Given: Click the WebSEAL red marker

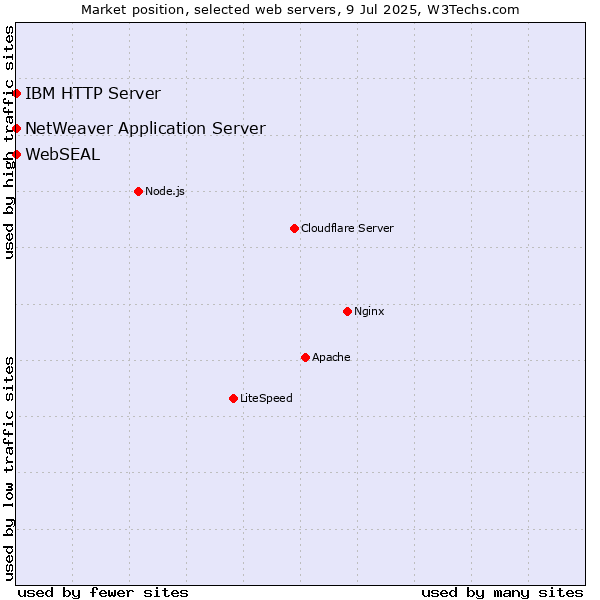Looking at the screenshot, I should point(16,155).
